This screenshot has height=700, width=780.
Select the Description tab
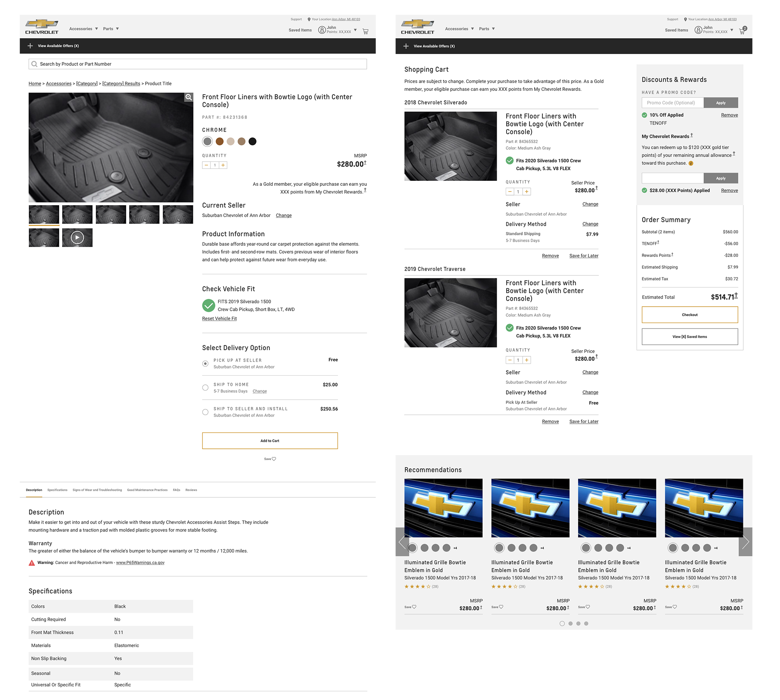point(34,490)
